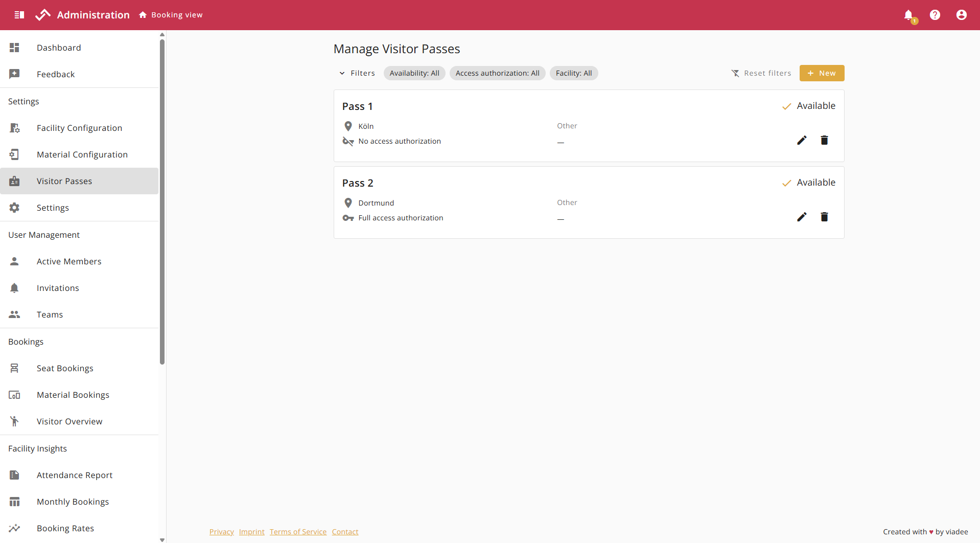980x543 pixels.
Task: Edit Pass 2 with the pencil icon
Action: (x=802, y=217)
